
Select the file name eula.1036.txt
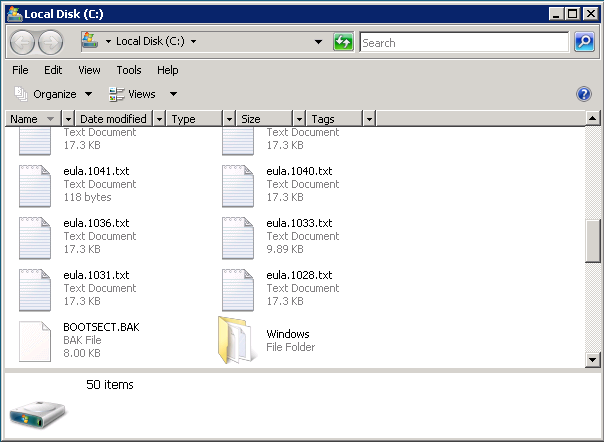96,223
